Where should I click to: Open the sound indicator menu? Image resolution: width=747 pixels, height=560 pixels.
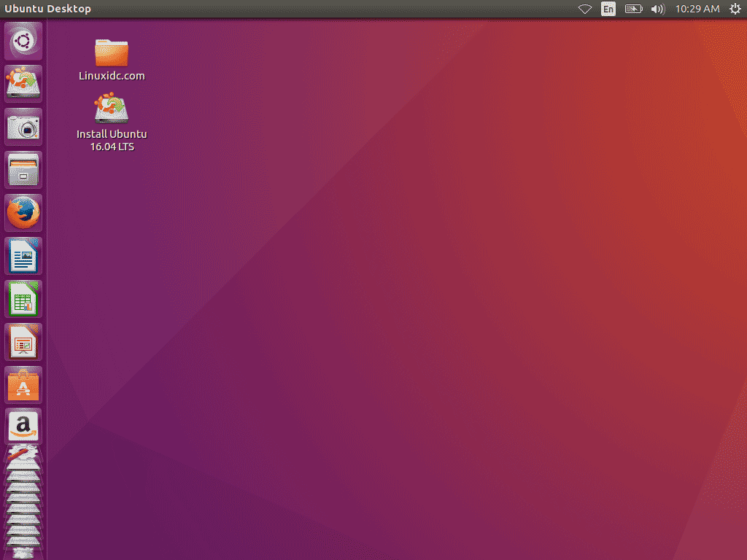[x=659, y=9]
